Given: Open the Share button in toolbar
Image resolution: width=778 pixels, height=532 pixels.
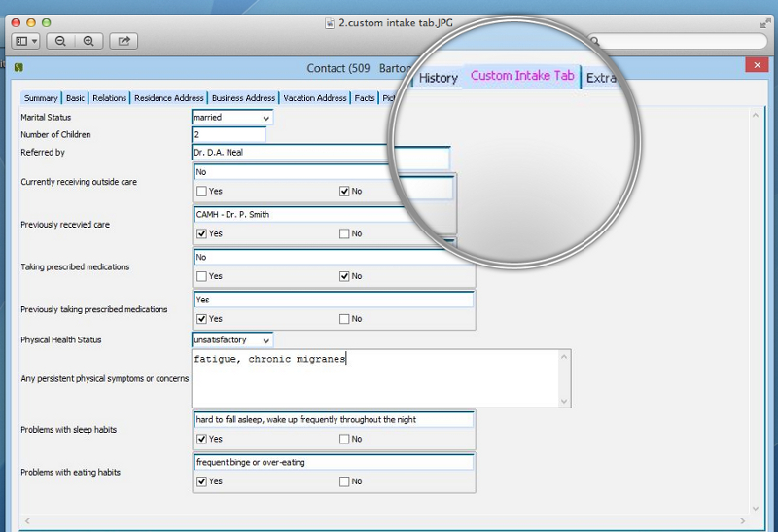Looking at the screenshot, I should coord(124,41).
